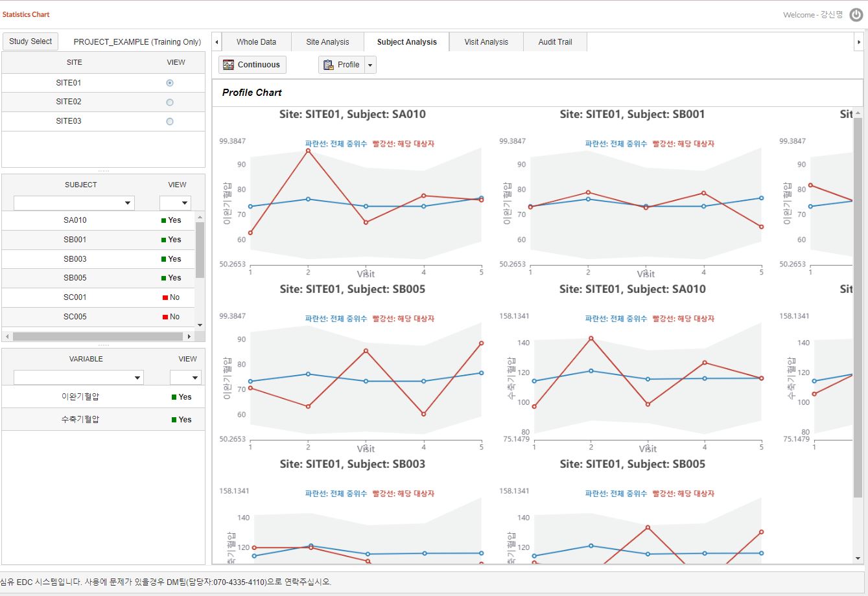Viewport: 868px width, 596px height.
Task: Click the Profile clipboard icon
Action: 328,65
